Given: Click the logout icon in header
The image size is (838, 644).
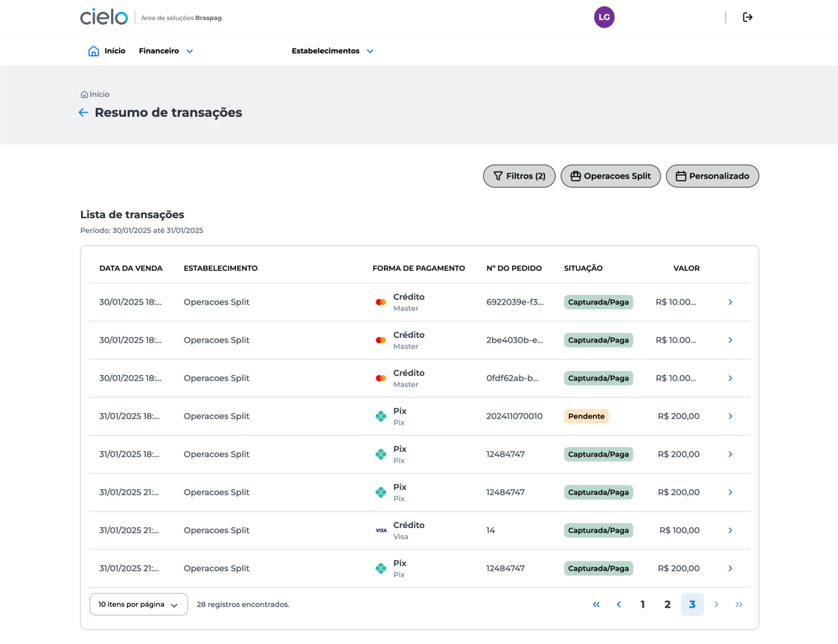Looking at the screenshot, I should [747, 17].
